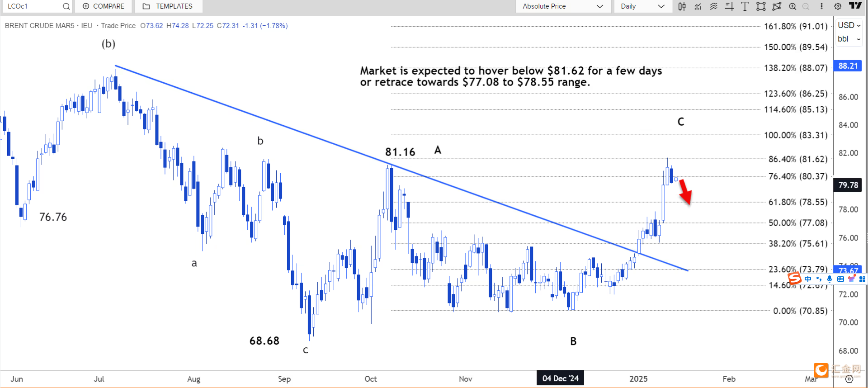Click the Oct label on time axis

coord(371,379)
